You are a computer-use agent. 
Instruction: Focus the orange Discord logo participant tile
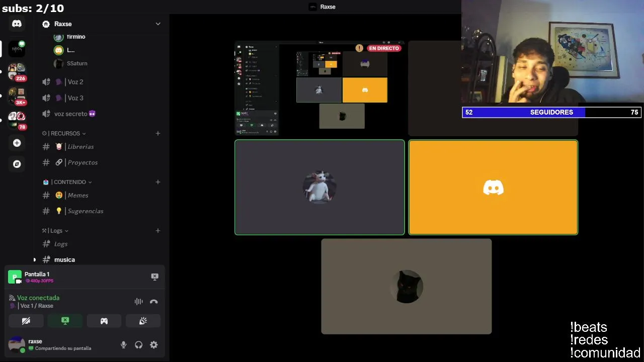[493, 187]
